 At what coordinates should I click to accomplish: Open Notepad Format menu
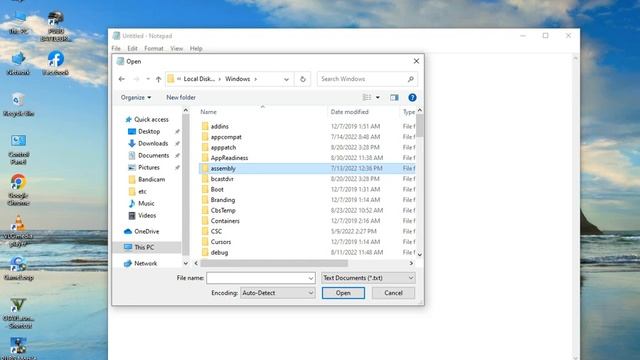153,49
